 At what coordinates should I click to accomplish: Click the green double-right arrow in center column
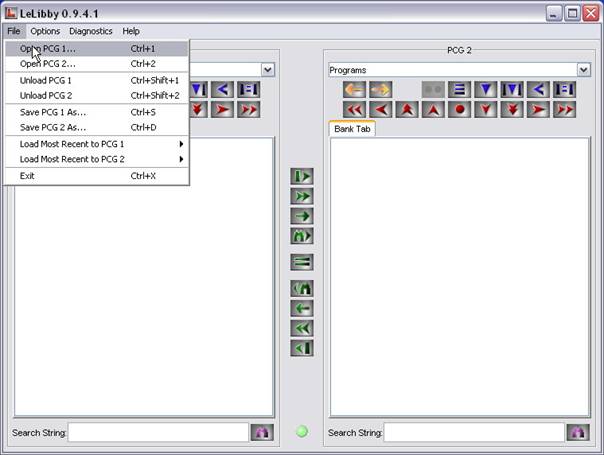pyautogui.click(x=302, y=196)
